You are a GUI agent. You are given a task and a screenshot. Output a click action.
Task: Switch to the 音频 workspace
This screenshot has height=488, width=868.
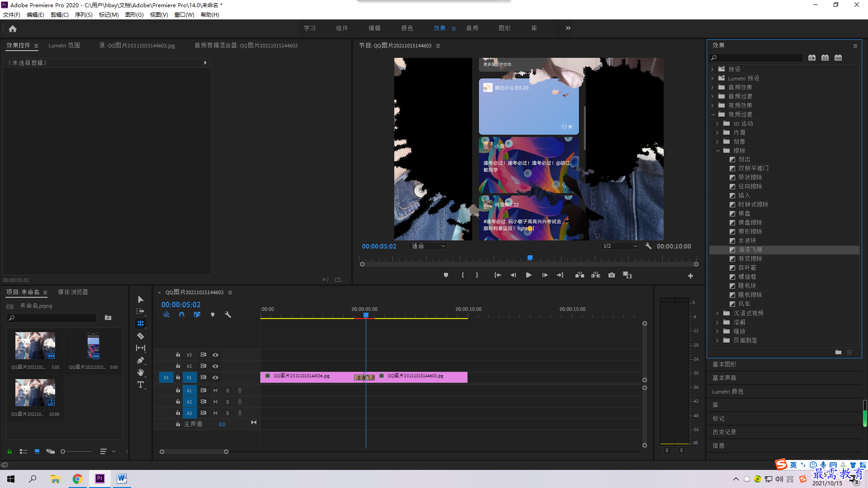(x=472, y=28)
